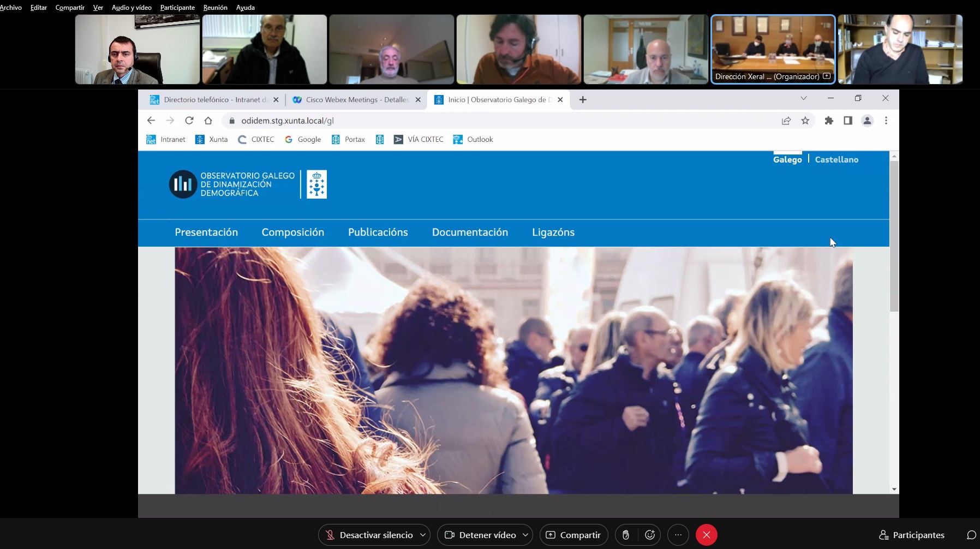This screenshot has height=549, width=980.
Task: Open the Publicacións navigation link
Action: pyautogui.click(x=378, y=232)
